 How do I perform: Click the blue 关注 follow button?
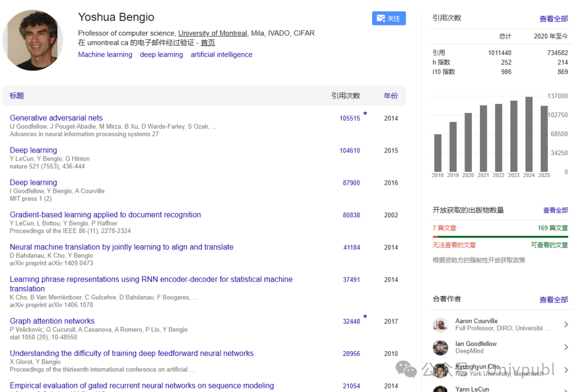point(389,19)
